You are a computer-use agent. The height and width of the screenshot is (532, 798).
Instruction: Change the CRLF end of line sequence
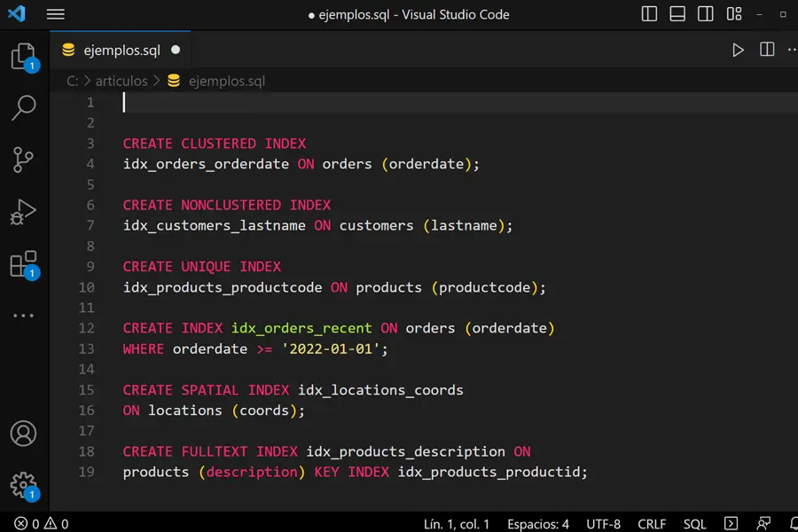[x=652, y=523]
